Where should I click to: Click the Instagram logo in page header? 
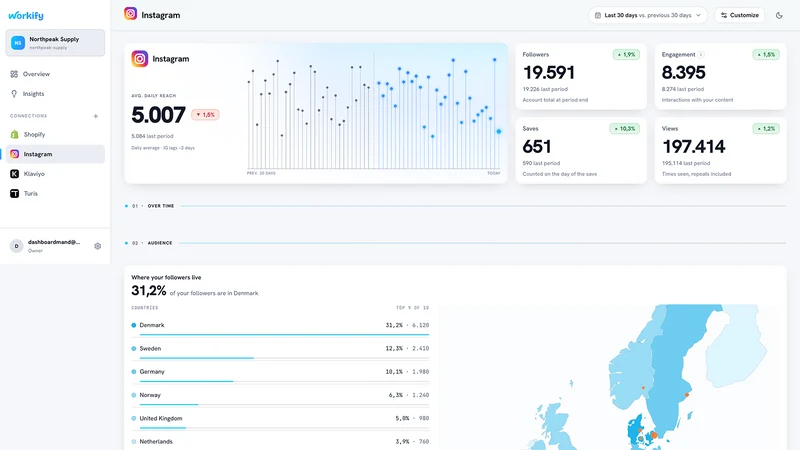[x=131, y=14]
